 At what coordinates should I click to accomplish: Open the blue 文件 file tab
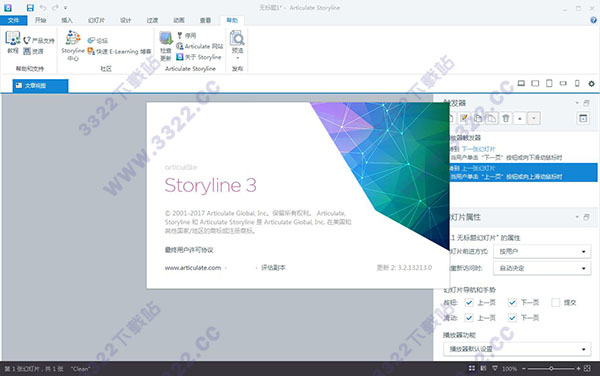coord(13,20)
